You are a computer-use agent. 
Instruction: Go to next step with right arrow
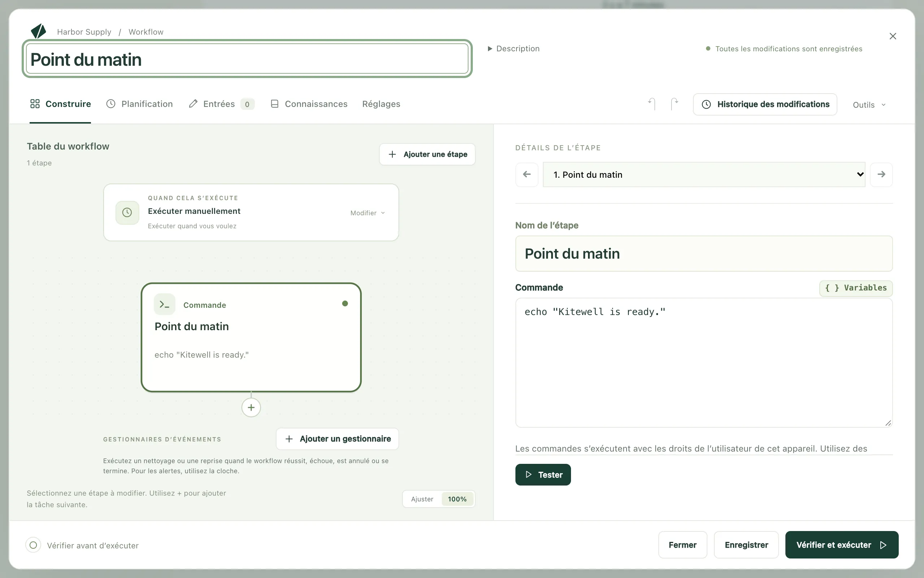click(881, 175)
